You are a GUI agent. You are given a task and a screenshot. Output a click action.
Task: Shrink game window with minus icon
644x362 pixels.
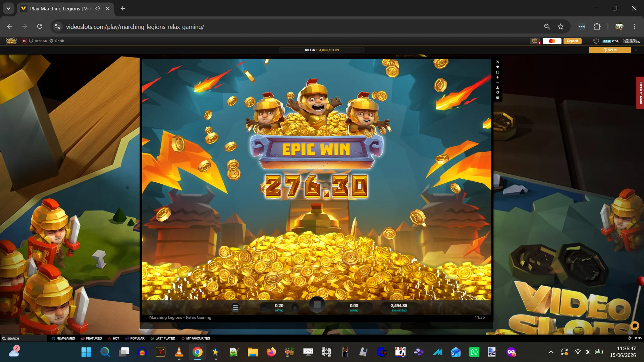498,82
